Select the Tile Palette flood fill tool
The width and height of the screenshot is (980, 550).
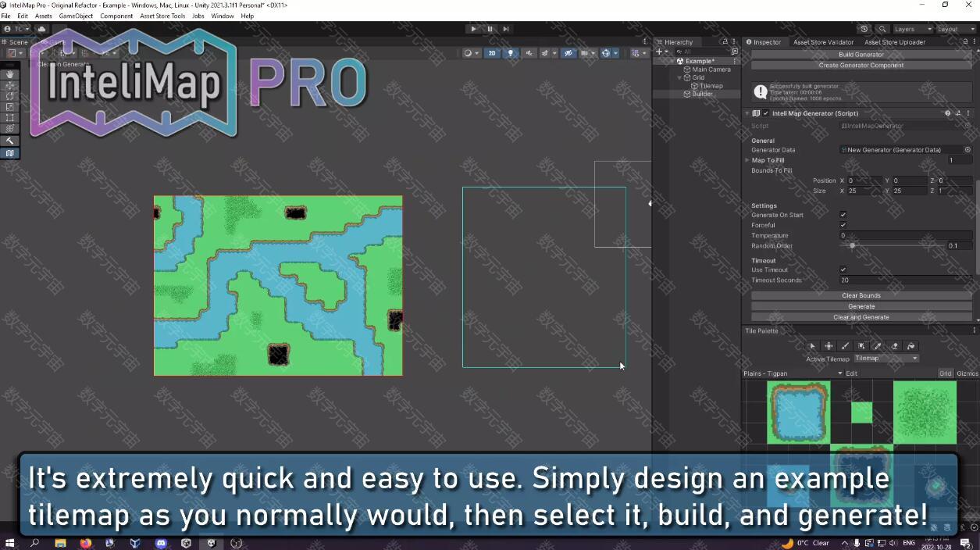tap(911, 346)
